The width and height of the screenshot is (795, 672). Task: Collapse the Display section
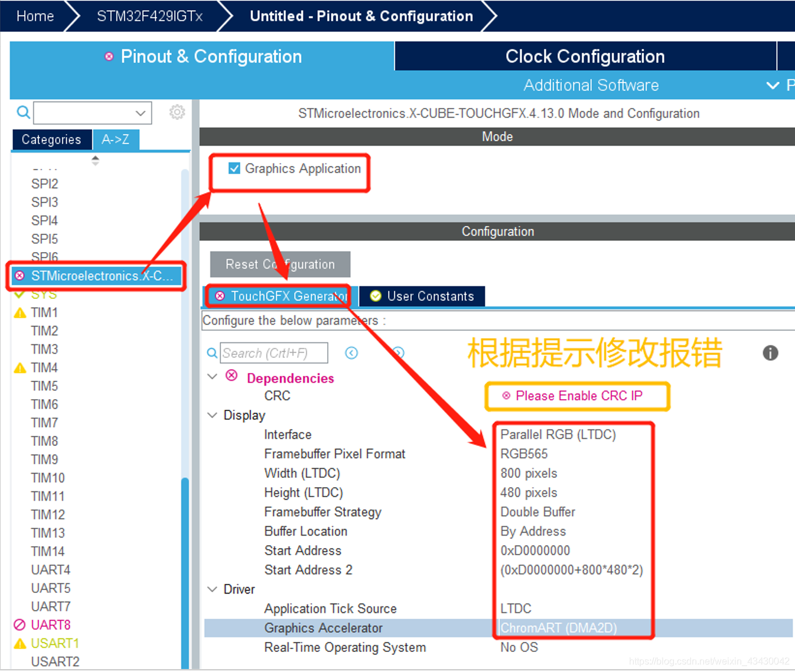(213, 415)
